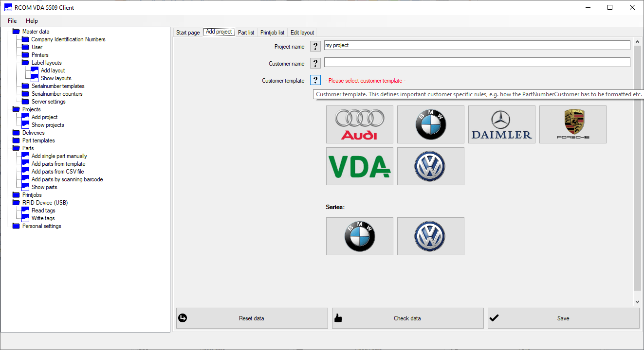This screenshot has height=350, width=644.
Task: Click the help icon for Customer name
Action: [x=315, y=63]
